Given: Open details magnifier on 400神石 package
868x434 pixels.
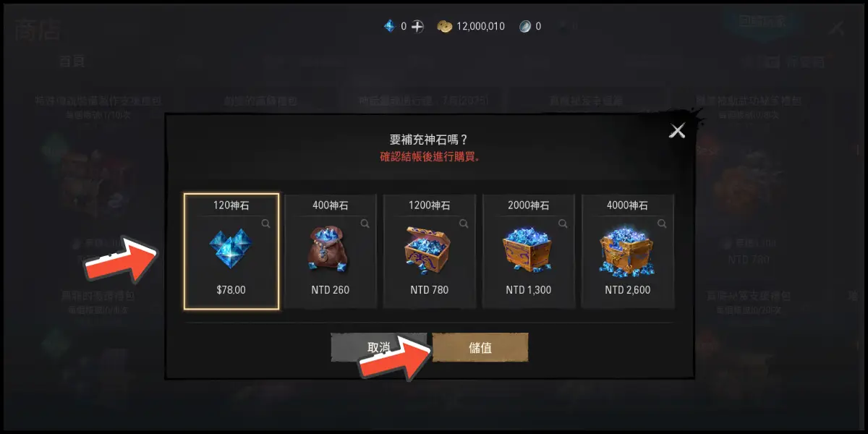Looking at the screenshot, I should tap(365, 224).
